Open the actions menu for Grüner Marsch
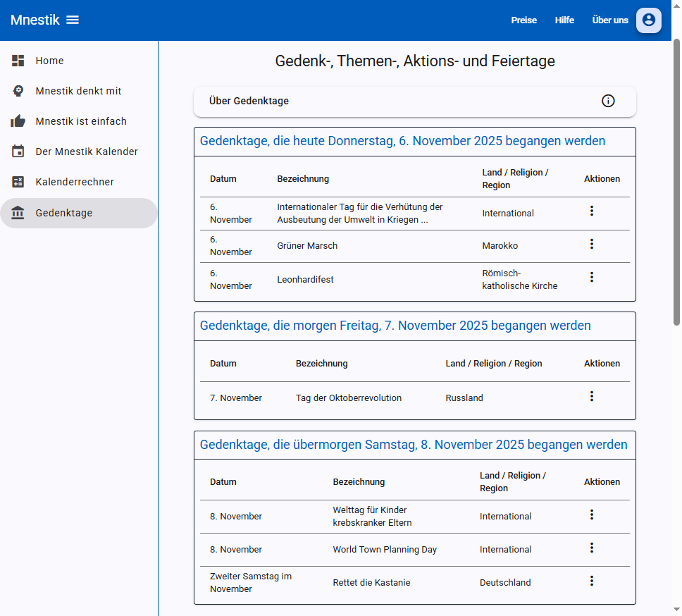This screenshot has width=682, height=616. (x=592, y=245)
